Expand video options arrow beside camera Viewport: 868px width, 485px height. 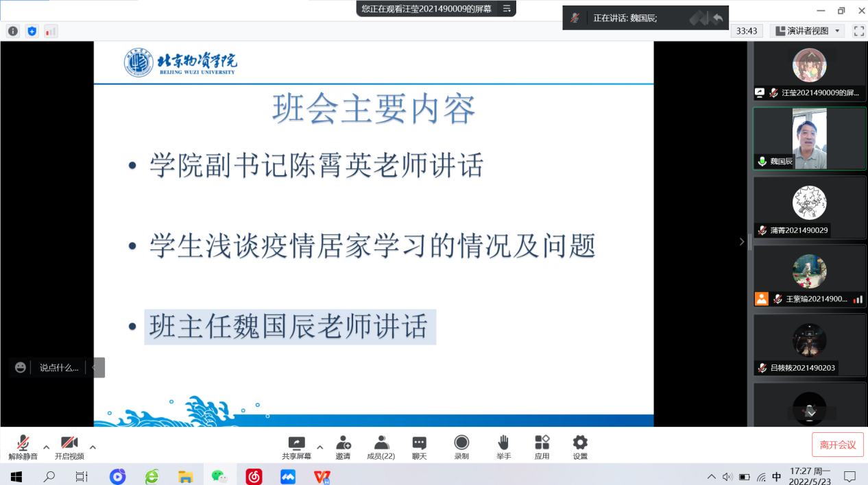(x=93, y=447)
